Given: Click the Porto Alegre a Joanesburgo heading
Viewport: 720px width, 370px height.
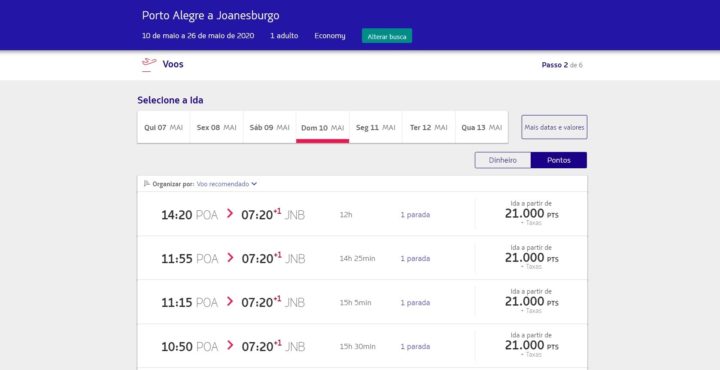Looking at the screenshot, I should (210, 16).
